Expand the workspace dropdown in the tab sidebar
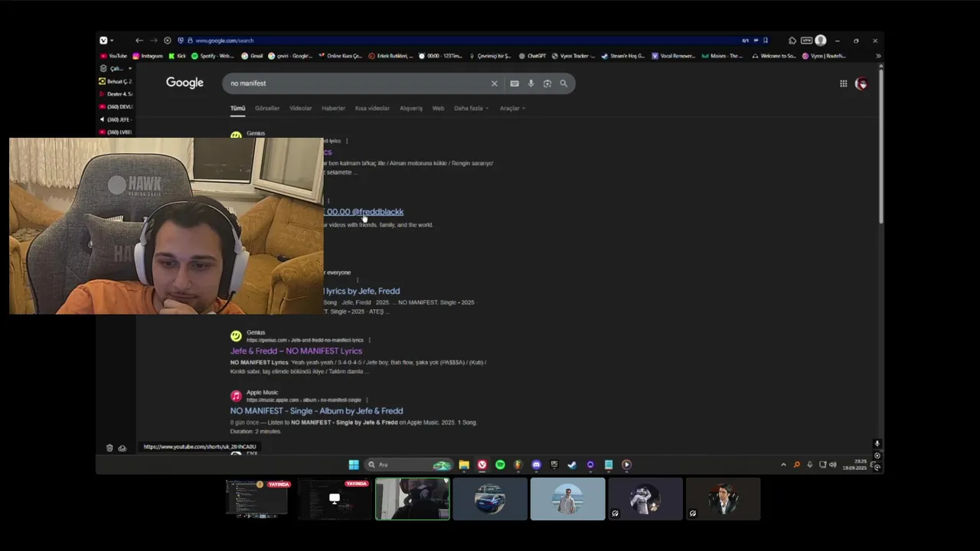The width and height of the screenshot is (980, 551). [x=129, y=68]
